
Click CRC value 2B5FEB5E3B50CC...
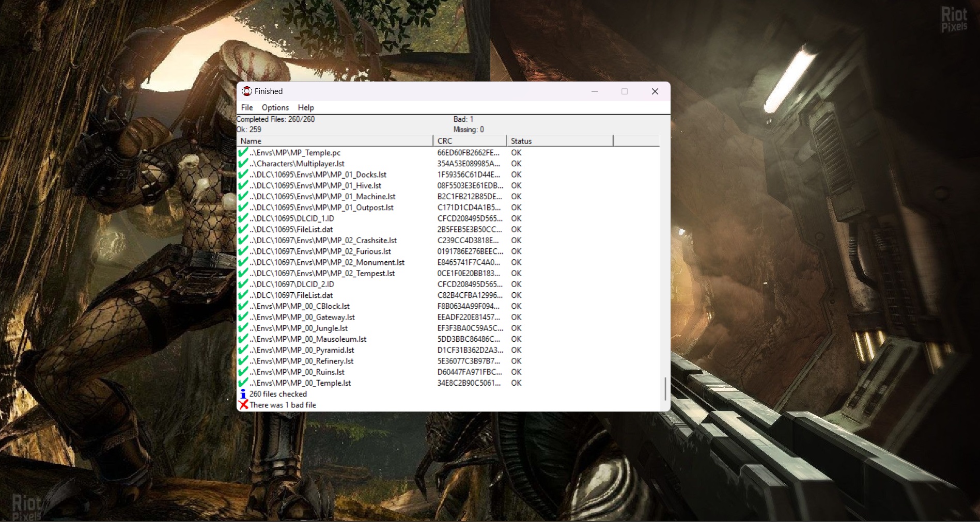470,229
